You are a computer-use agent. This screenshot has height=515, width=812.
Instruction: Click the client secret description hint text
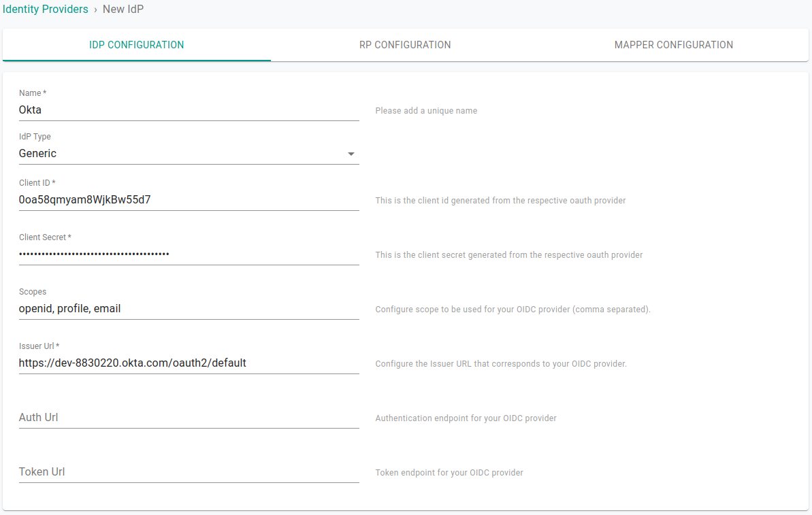509,254
